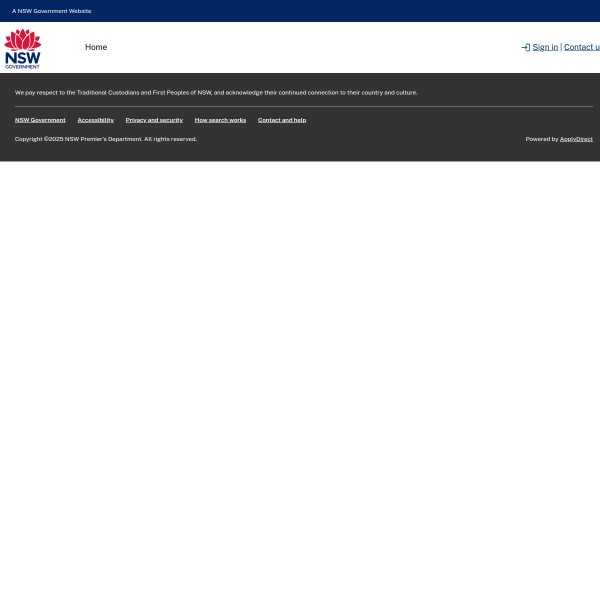Screen dimensions: 600x600
Task: Follow the ApplyDirect link
Action: click(x=576, y=139)
